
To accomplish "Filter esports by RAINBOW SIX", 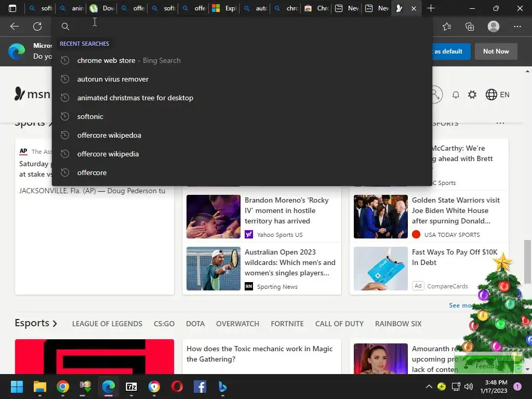I will 398,324.
